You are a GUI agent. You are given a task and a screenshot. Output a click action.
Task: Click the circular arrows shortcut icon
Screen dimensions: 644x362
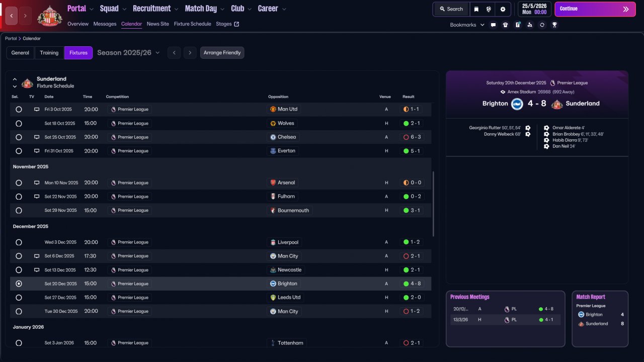point(542,25)
